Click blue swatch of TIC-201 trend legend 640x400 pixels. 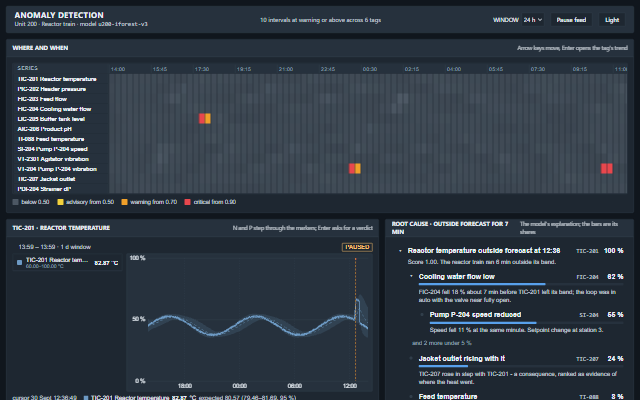[19, 262]
